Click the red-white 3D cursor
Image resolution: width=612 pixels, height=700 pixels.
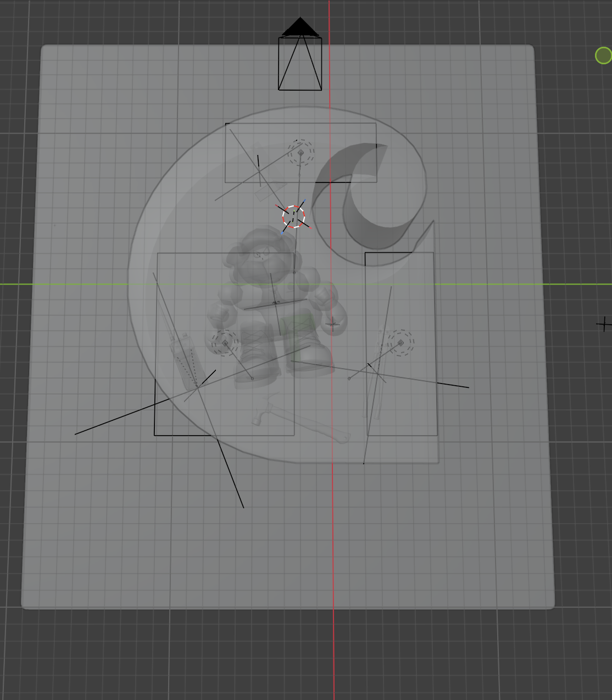(293, 217)
